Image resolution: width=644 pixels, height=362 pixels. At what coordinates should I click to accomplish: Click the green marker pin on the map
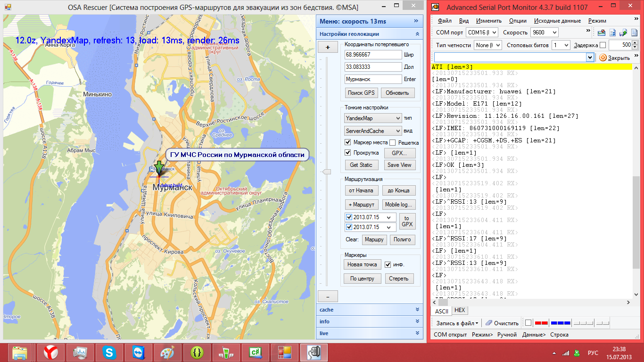159,167
